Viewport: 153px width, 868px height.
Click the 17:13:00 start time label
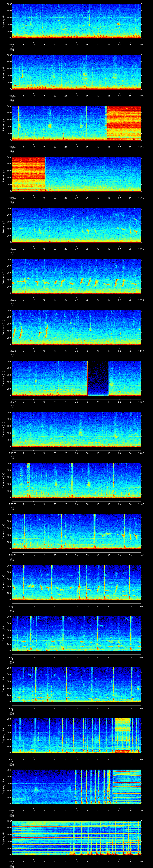click(x=12, y=147)
